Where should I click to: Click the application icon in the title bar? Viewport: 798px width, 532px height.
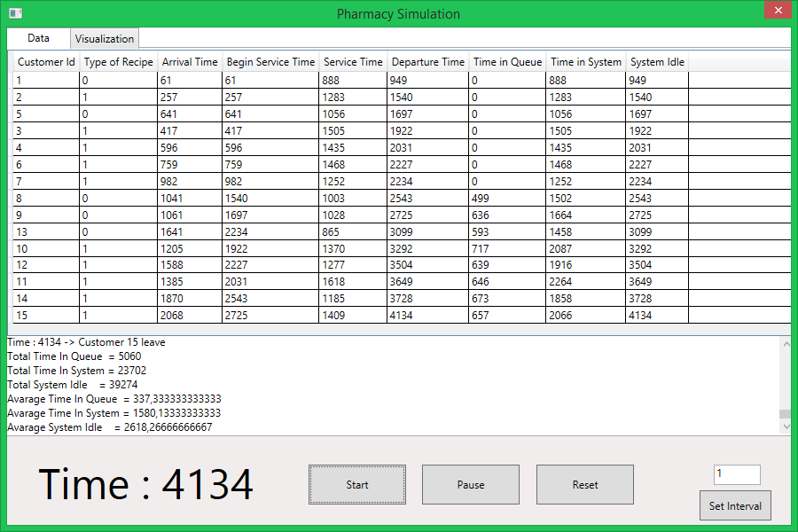[15, 12]
